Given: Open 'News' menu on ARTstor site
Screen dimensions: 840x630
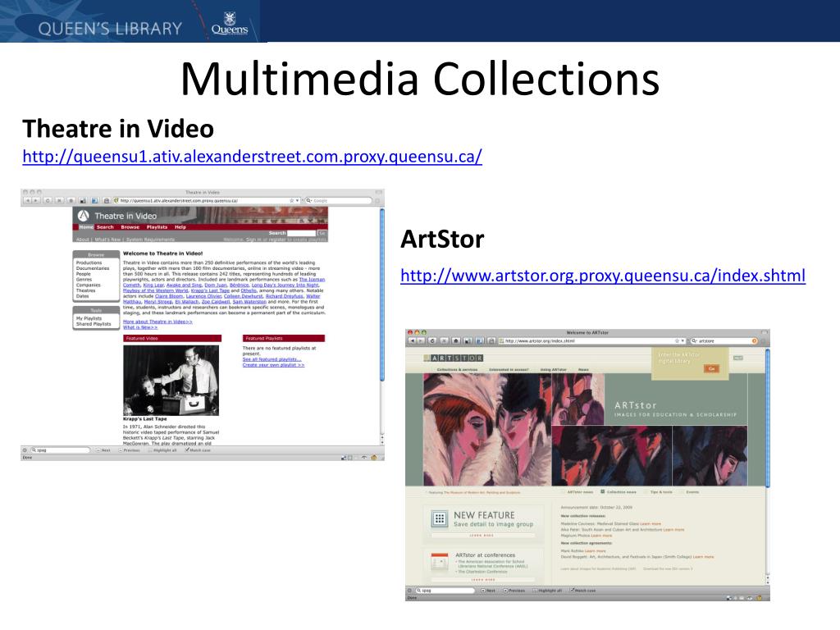Looking at the screenshot, I should pyautogui.click(x=583, y=370).
